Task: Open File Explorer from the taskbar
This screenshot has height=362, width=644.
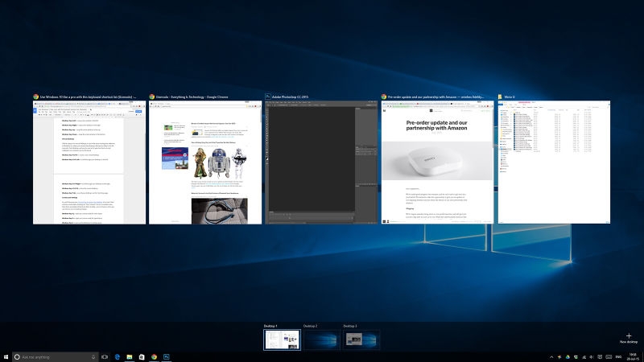Action: pyautogui.click(x=130, y=356)
